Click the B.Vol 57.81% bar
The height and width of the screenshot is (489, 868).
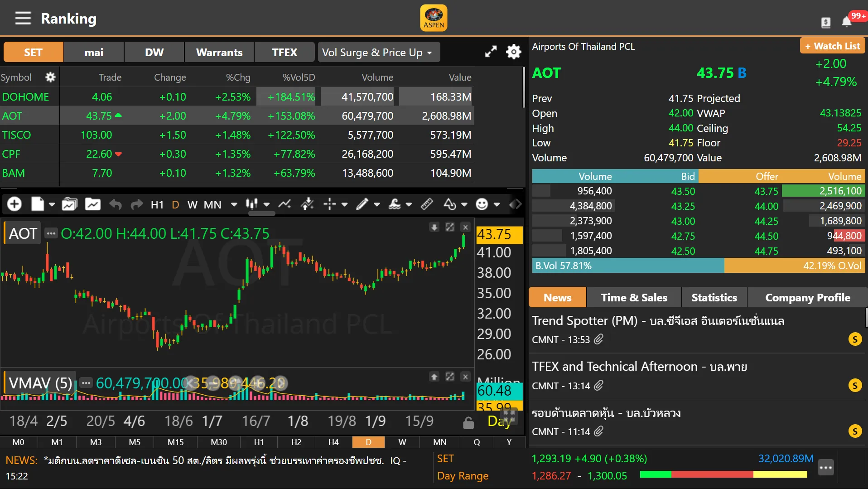[x=627, y=266]
